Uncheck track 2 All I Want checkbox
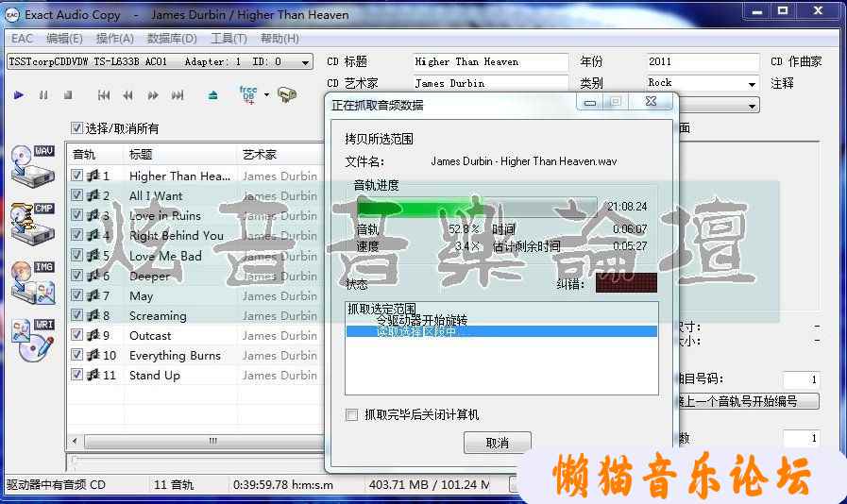This screenshot has height=504, width=847. click(76, 195)
